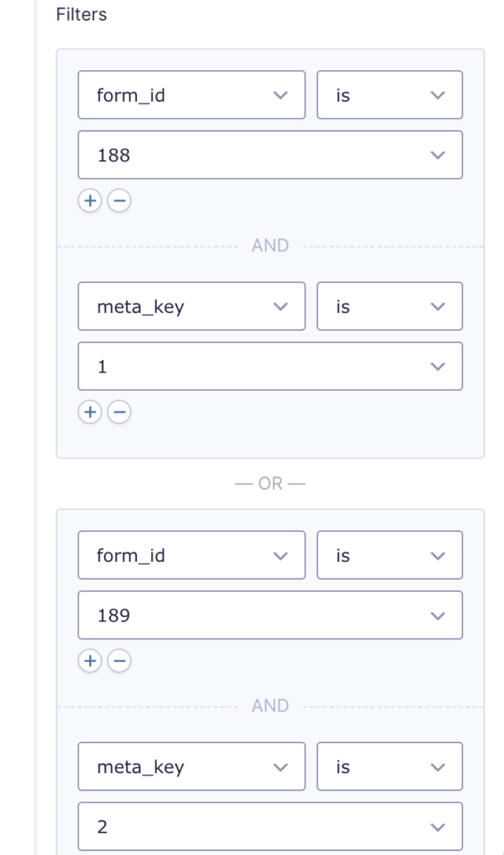The image size is (504, 855).
Task: Add a condition after form_id 188 row
Action: tap(90, 200)
